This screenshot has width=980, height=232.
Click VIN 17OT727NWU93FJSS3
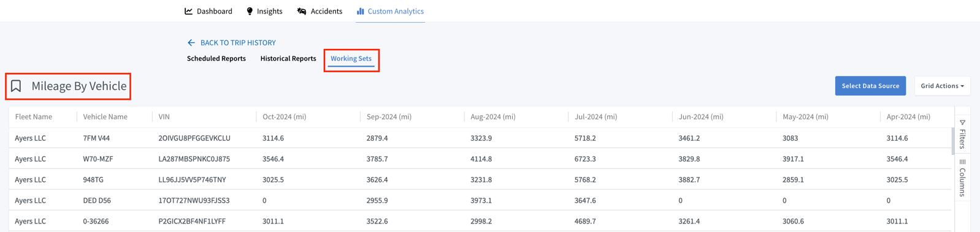coord(194,201)
